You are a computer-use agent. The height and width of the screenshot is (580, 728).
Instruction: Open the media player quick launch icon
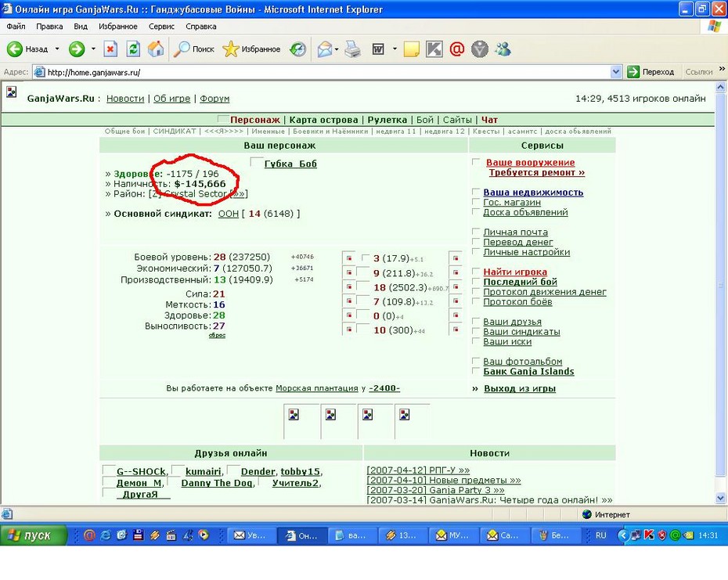point(204,535)
